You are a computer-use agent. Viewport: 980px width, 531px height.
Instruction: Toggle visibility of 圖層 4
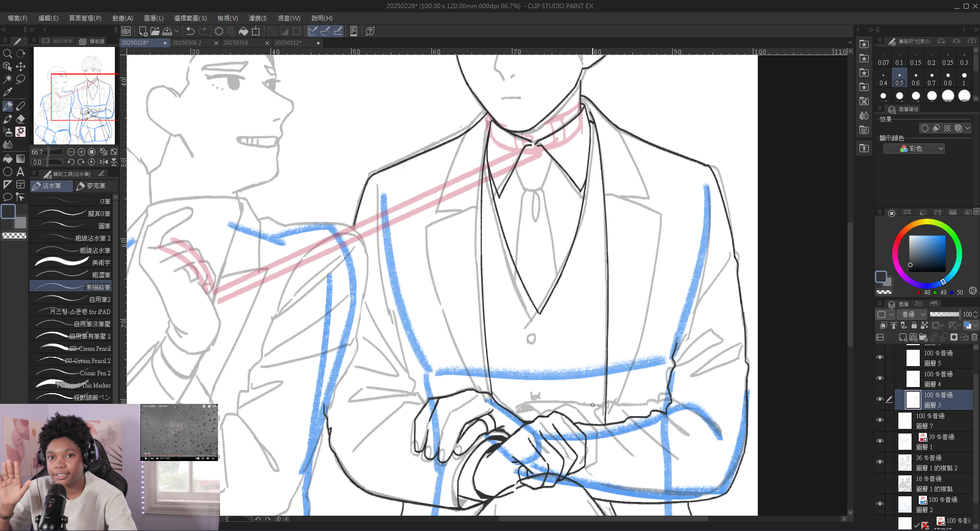[880, 378]
